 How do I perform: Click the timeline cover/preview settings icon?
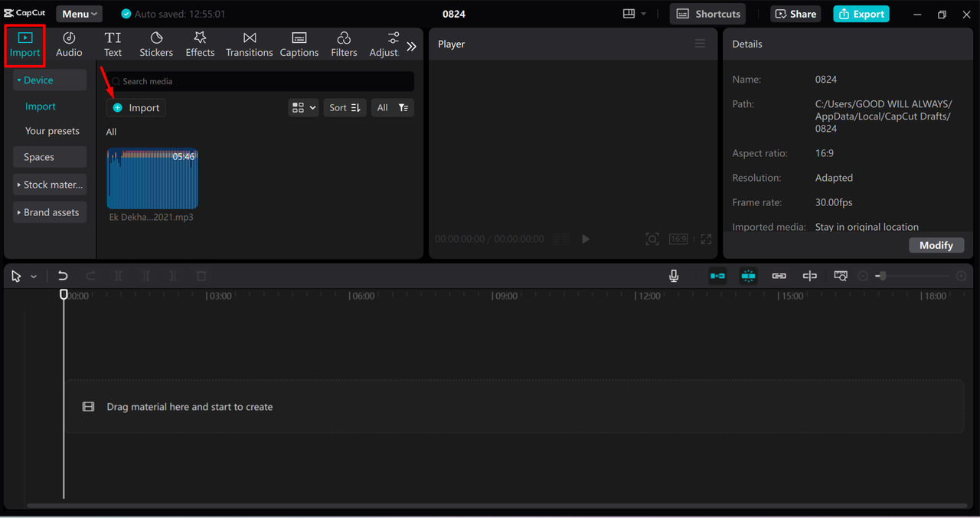click(841, 276)
